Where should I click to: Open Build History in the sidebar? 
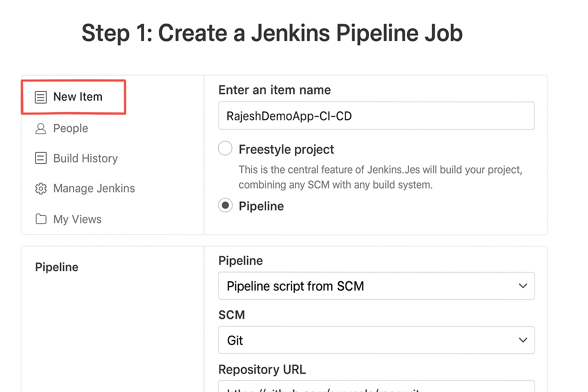coord(85,158)
